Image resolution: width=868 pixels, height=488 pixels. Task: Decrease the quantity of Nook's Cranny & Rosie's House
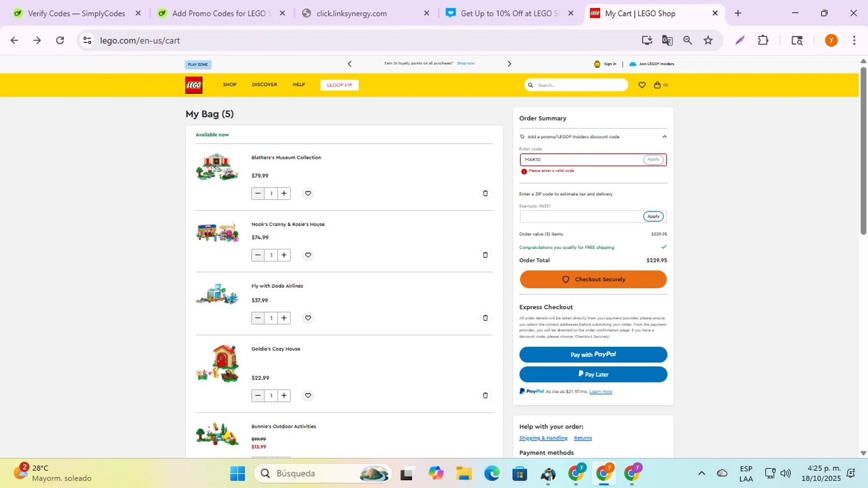tap(258, 255)
